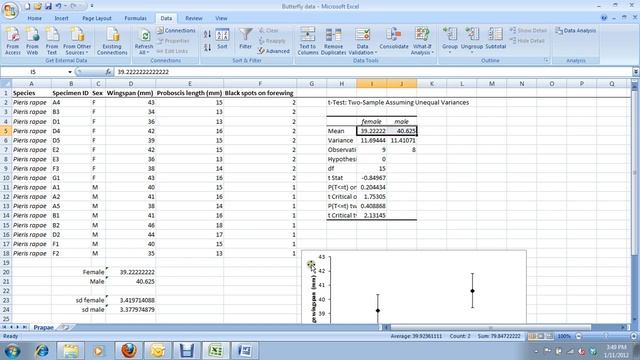The image size is (640, 360).
Task: Click into the formula bar
Action: click(x=373, y=72)
